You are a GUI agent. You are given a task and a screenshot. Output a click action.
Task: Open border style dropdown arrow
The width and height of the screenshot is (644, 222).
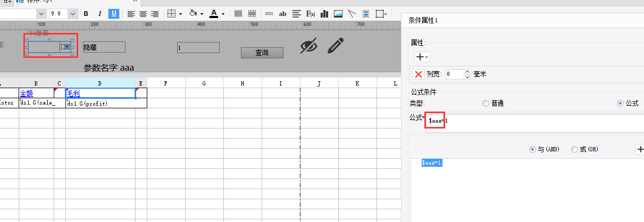point(180,14)
